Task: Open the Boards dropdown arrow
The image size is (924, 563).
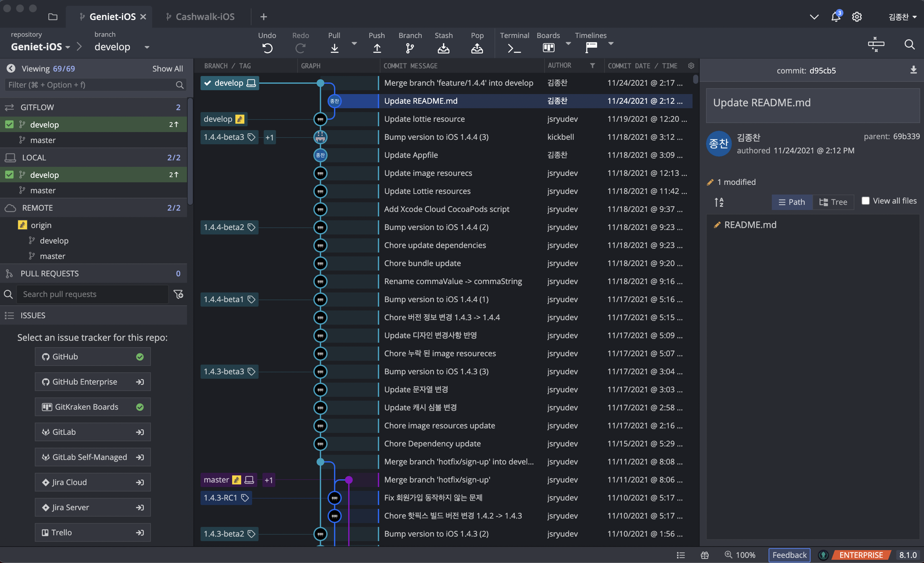Action: pyautogui.click(x=568, y=43)
